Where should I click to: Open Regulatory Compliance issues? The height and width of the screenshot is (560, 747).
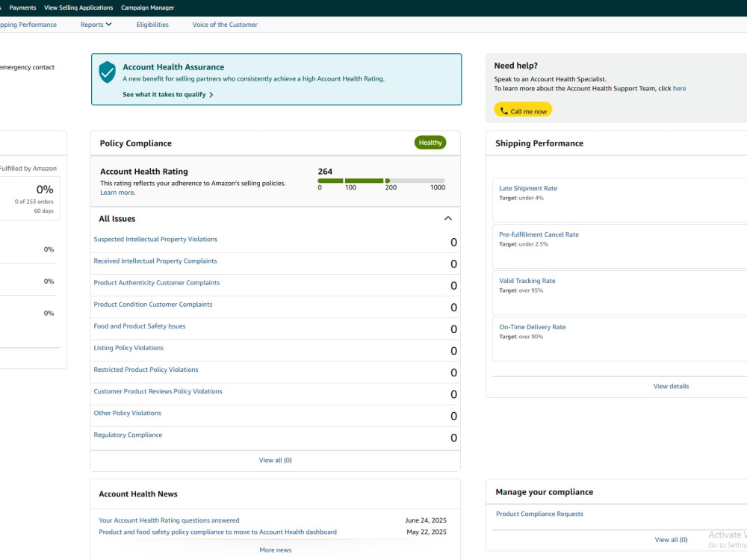128,435
